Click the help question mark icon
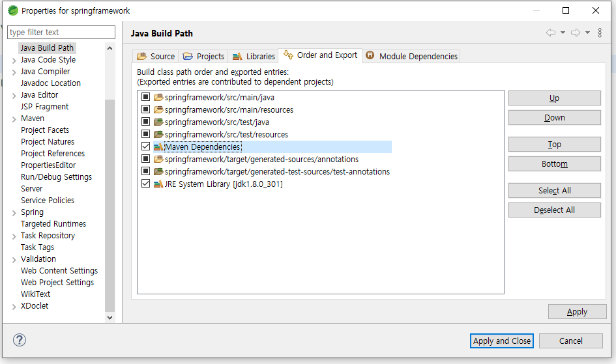616x364 pixels. tap(20, 340)
